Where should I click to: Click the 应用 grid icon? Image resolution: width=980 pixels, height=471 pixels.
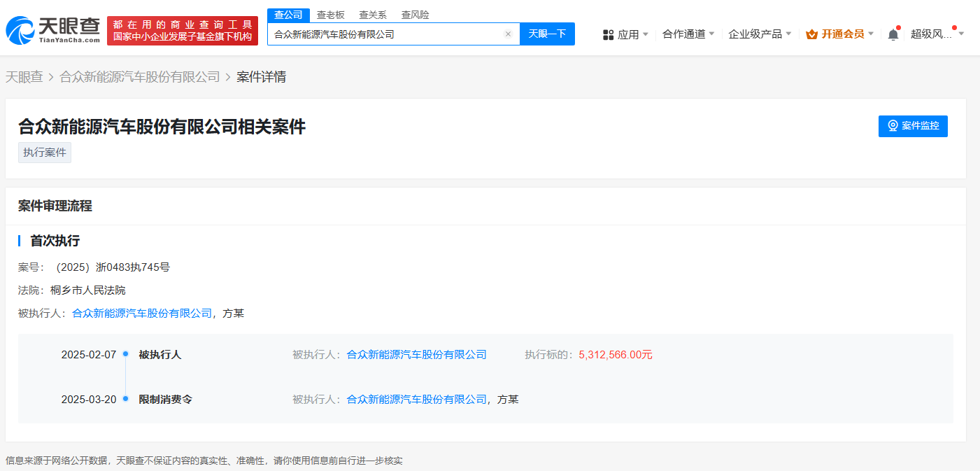tap(608, 34)
